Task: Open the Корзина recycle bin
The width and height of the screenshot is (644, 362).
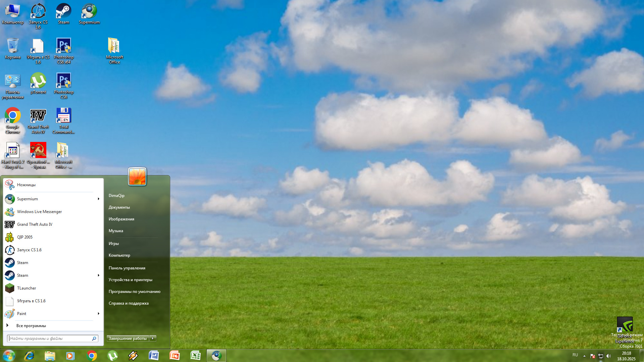Action: pos(12,49)
